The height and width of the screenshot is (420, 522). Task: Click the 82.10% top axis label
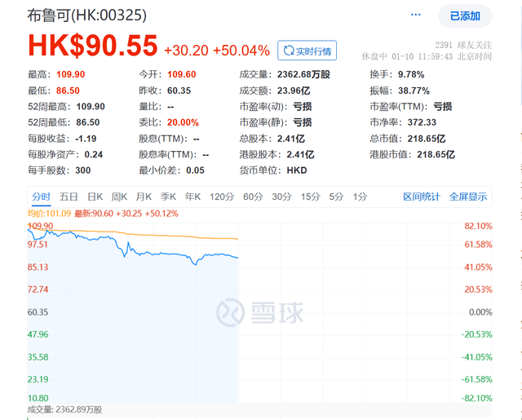pos(478,226)
